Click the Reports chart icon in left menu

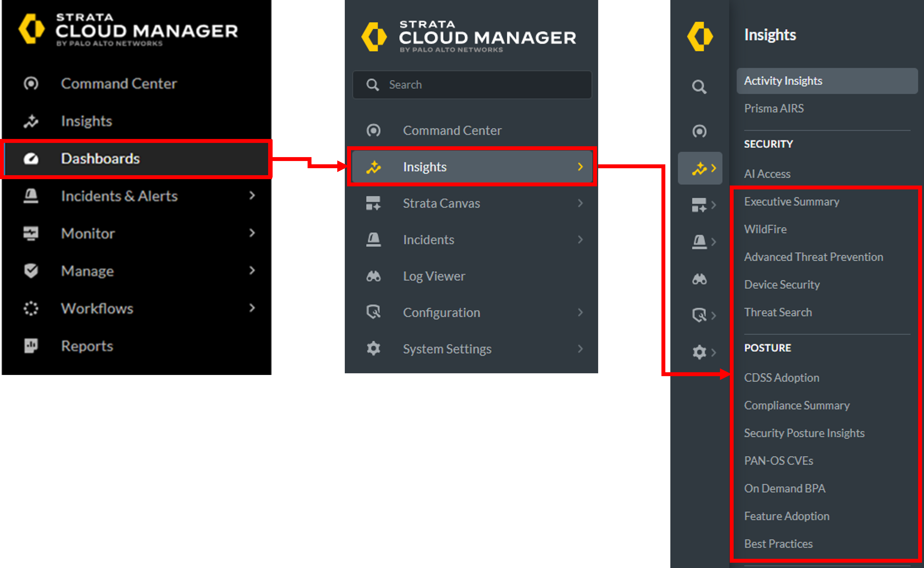pyautogui.click(x=31, y=346)
